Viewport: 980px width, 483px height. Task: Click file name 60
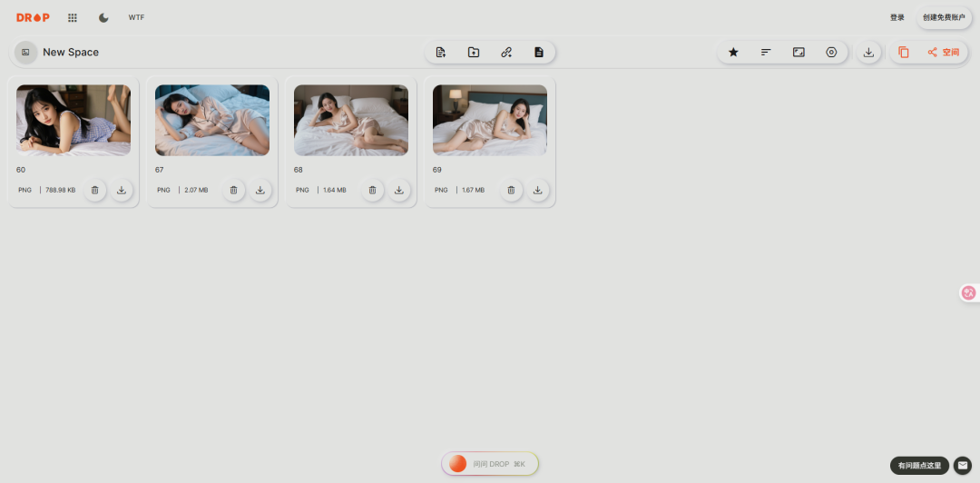[21, 170]
